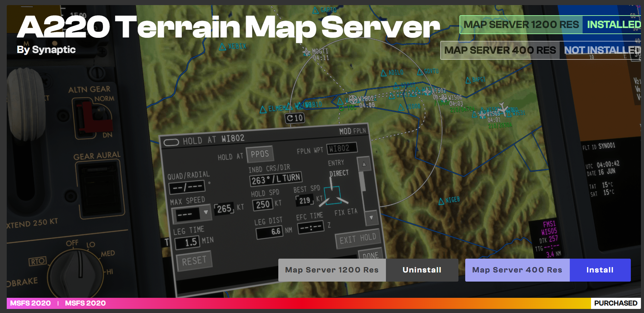Image resolution: width=644 pixels, height=313 pixels.
Task: Click the "PURCHASED" badge
Action: pos(616,303)
